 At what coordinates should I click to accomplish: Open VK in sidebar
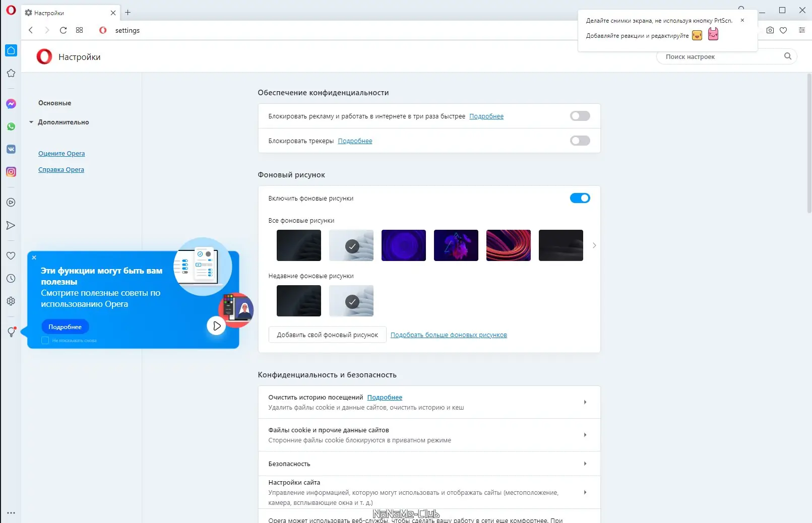point(11,149)
